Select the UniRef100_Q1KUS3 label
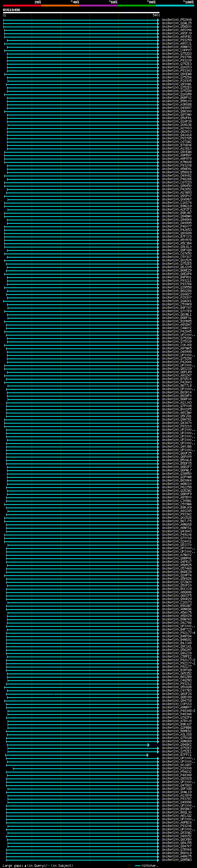197x868 pixels. click(177, 67)
